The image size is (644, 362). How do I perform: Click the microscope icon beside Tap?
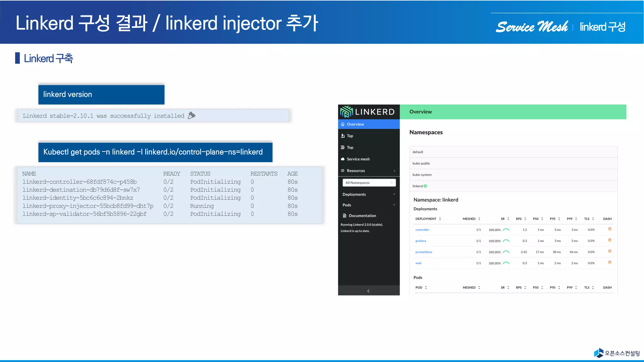(343, 136)
